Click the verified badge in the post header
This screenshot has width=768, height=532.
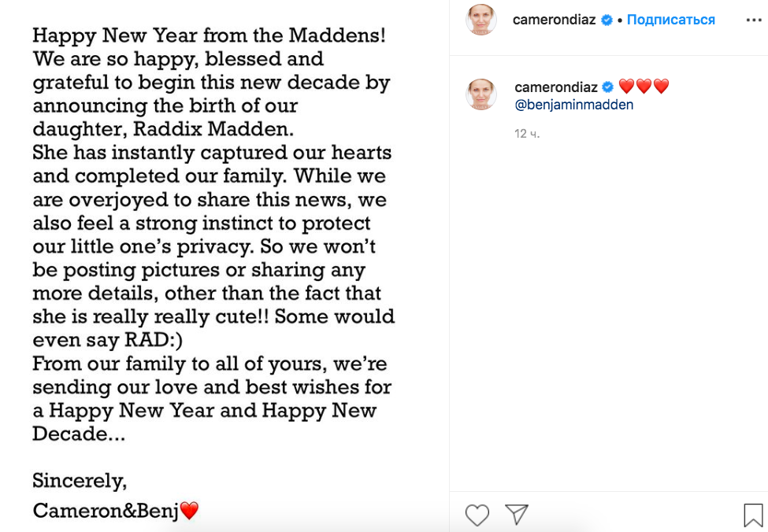point(607,20)
